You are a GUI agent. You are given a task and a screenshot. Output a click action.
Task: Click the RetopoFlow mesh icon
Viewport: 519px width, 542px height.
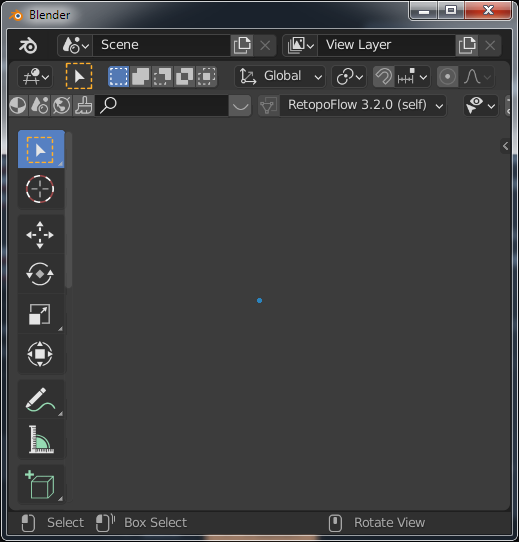269,105
